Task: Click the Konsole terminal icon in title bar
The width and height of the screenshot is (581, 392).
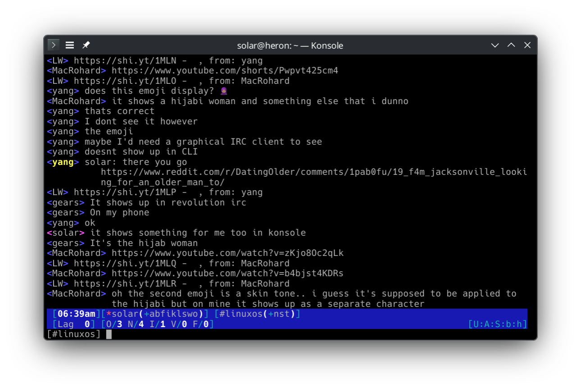Action: 54,45
